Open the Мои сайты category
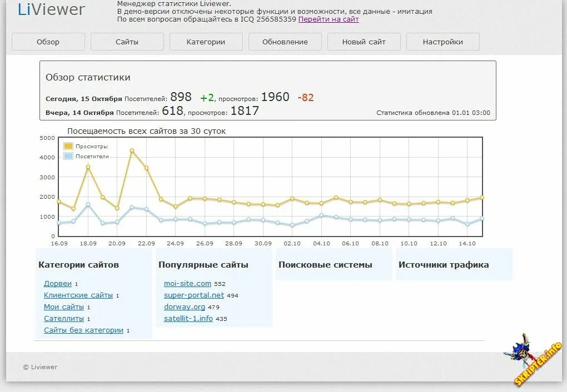Screen dimensions: 567x392 click(x=64, y=306)
